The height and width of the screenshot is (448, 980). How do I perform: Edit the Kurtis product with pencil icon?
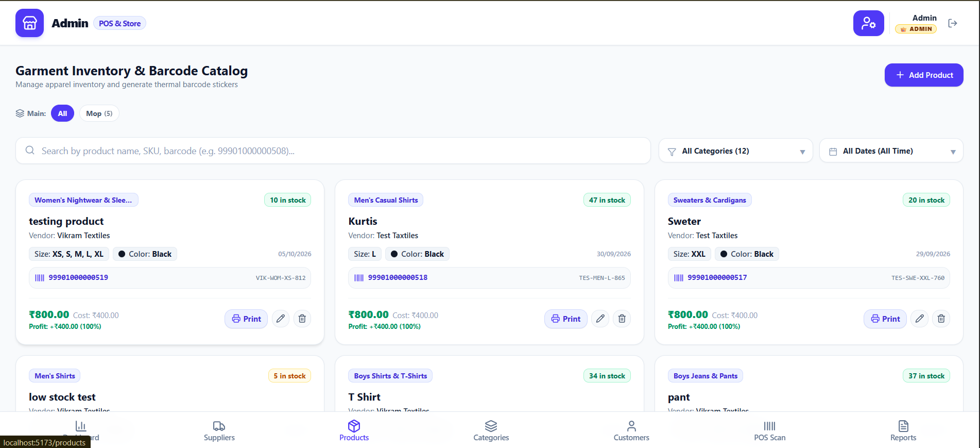click(600, 319)
